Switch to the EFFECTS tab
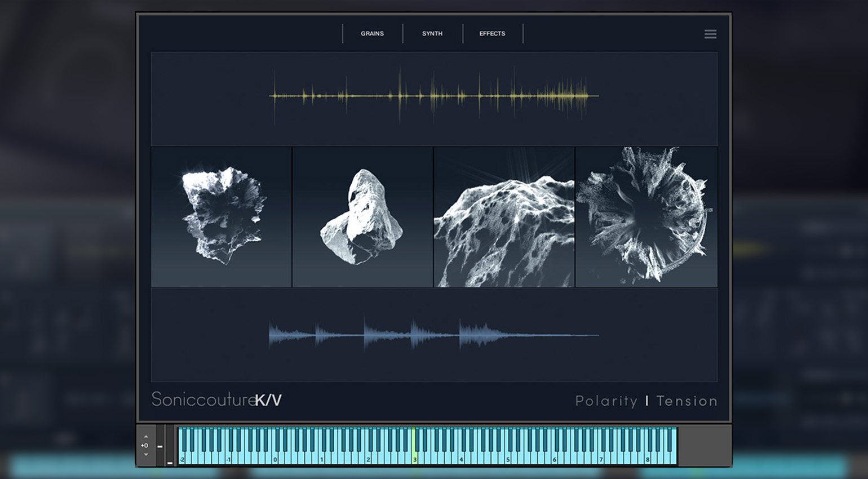The image size is (868, 479). pyautogui.click(x=492, y=34)
